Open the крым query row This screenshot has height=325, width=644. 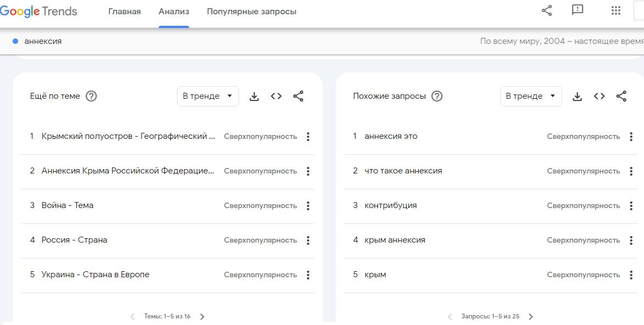pyautogui.click(x=491, y=274)
